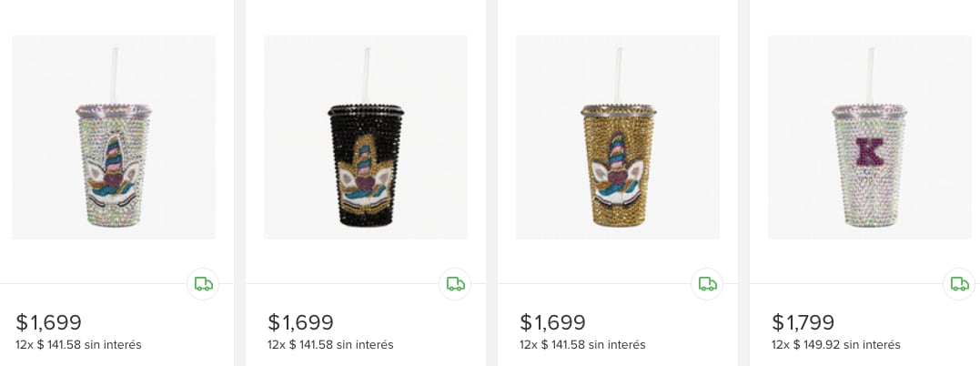
Task: Click the $1,699 price of the silver unicorn cup
Action: click(49, 322)
